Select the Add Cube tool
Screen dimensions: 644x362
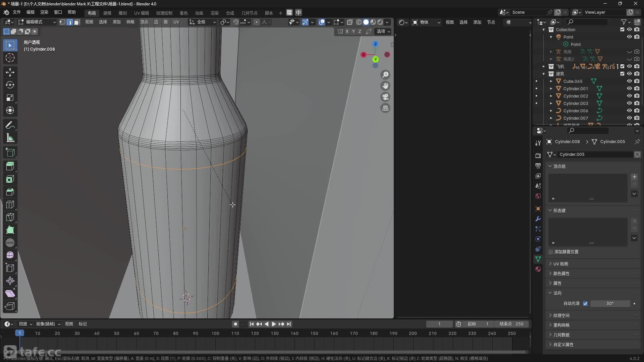(10, 153)
